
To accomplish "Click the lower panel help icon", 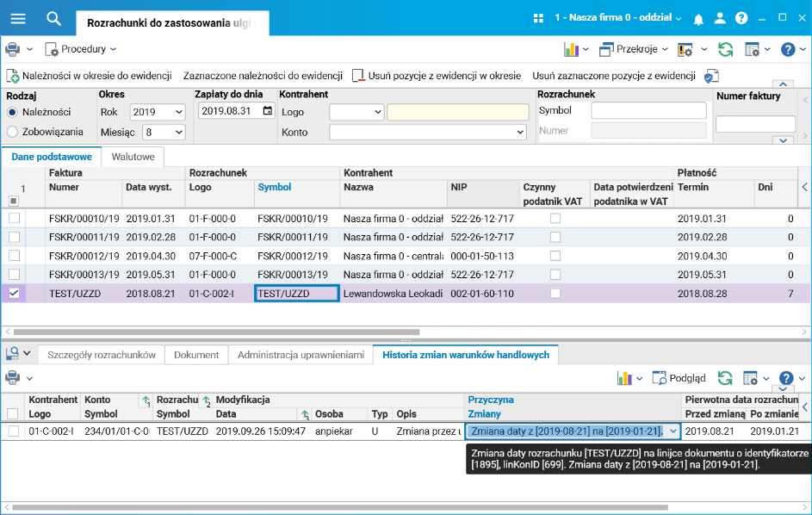I will tap(786, 378).
